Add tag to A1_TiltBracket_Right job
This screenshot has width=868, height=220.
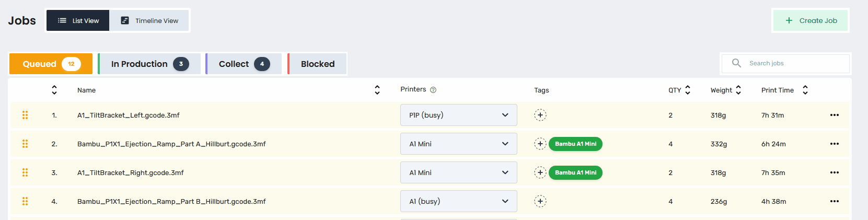[540, 172]
